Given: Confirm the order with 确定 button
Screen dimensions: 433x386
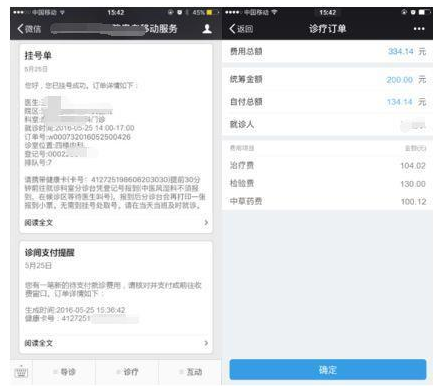Looking at the screenshot, I should (x=328, y=370).
